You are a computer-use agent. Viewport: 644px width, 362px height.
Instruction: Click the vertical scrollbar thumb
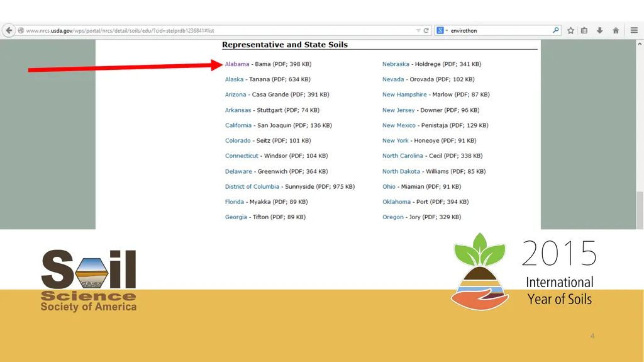[x=640, y=210]
